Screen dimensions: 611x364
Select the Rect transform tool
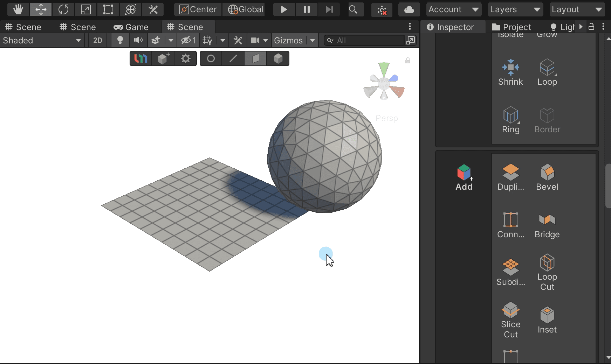(x=108, y=9)
